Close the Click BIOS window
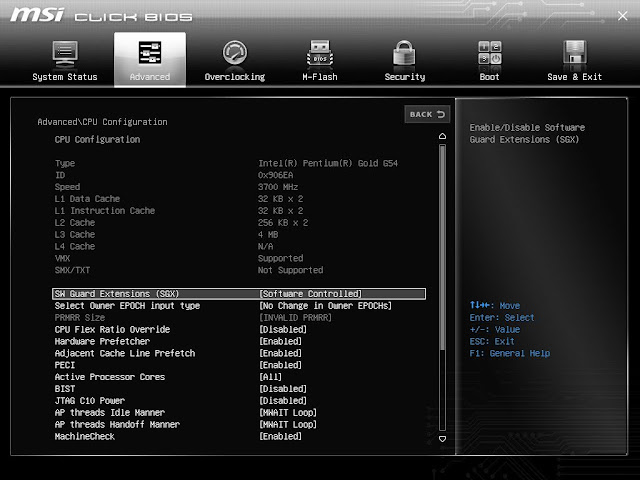The width and height of the screenshot is (640, 480). tap(622, 16)
